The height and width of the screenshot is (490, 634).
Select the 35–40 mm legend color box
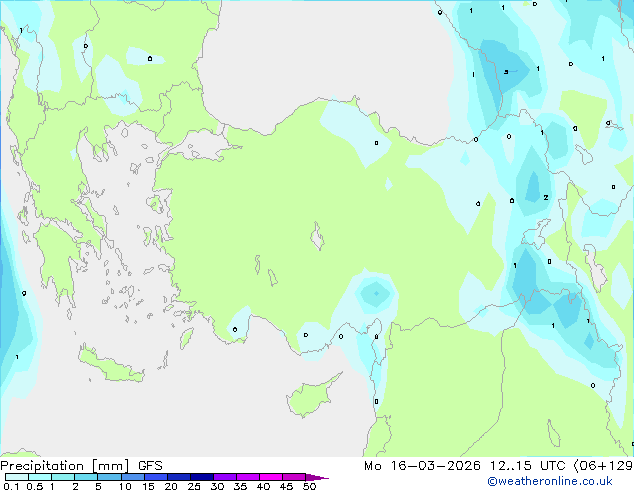tap(248, 477)
